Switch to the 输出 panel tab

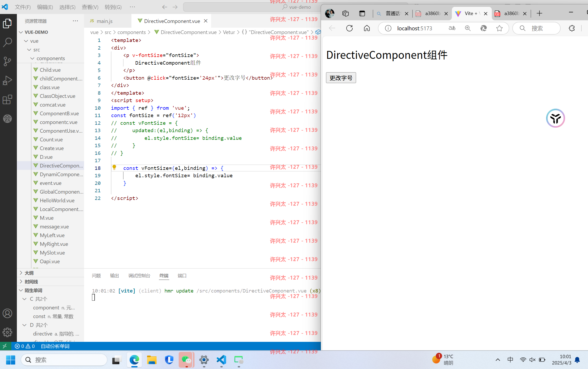pyautogui.click(x=114, y=276)
